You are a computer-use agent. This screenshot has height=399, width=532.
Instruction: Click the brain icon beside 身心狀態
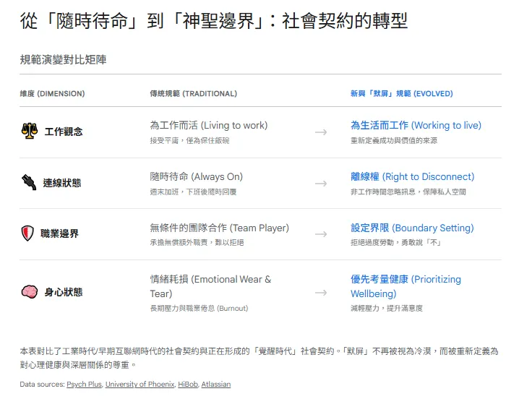(x=30, y=292)
